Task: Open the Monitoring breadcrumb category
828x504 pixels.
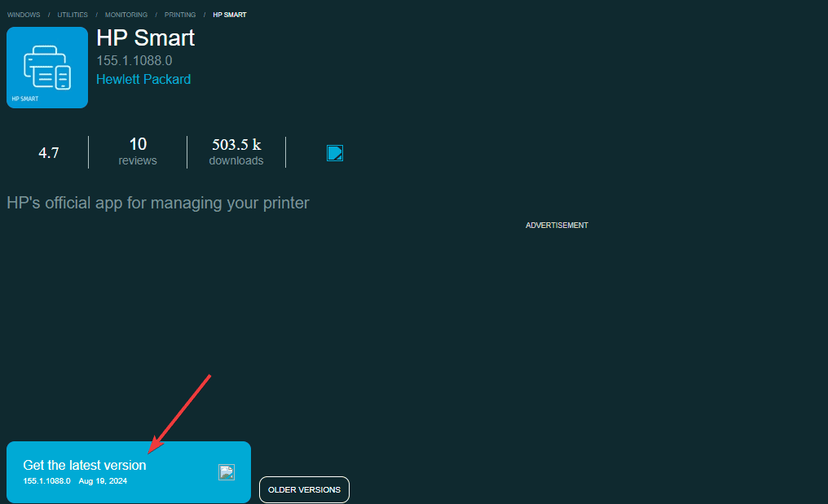Action: (x=126, y=15)
